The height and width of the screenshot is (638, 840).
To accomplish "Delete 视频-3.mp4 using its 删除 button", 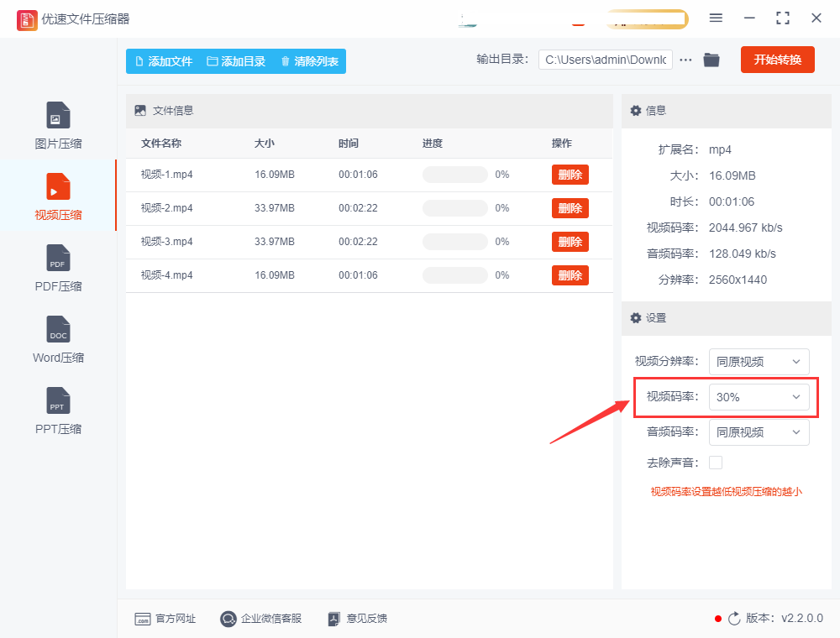I will (x=570, y=241).
